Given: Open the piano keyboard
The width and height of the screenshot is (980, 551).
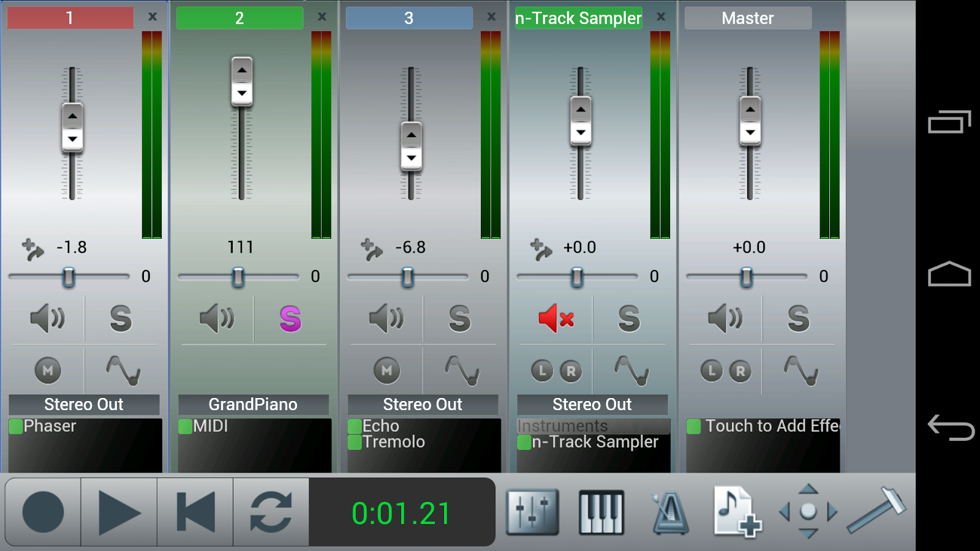Looking at the screenshot, I should click(601, 512).
